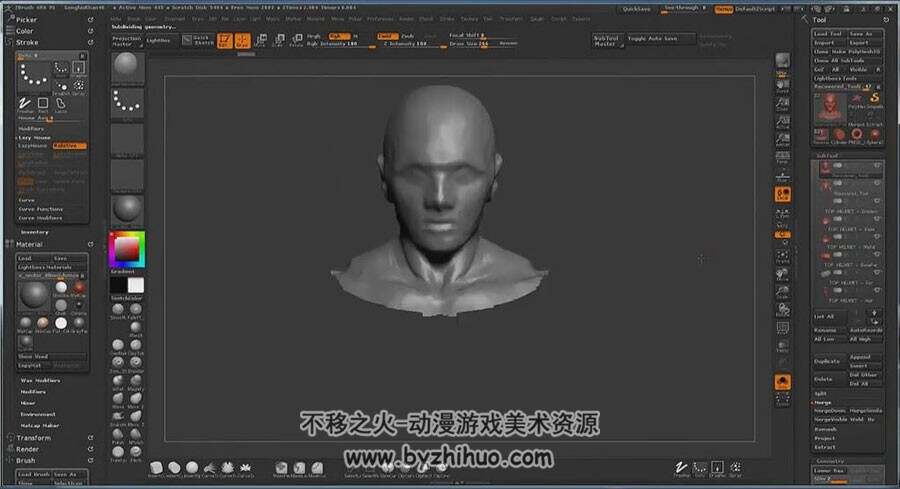Viewport: 900px width, 489px height.
Task: Select the Rect stroke type
Action: tap(43, 105)
